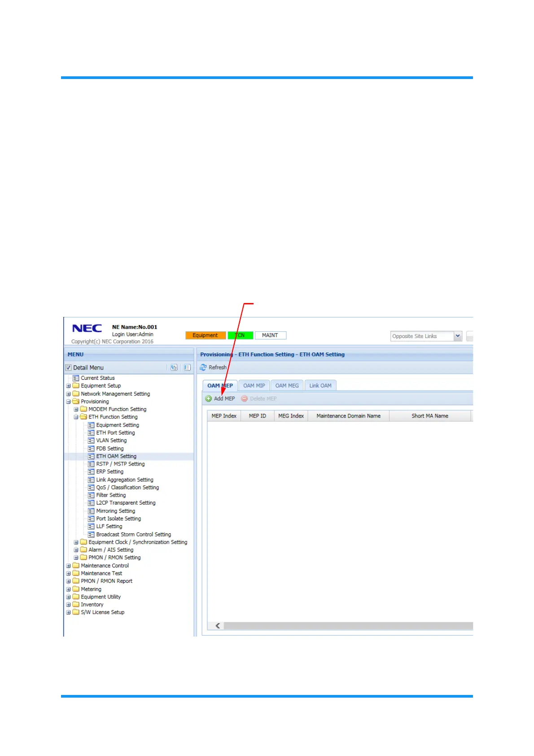Collapse the ETH Function Setting node
Image resolution: width=534 pixels, height=756 pixels.
coord(76,417)
